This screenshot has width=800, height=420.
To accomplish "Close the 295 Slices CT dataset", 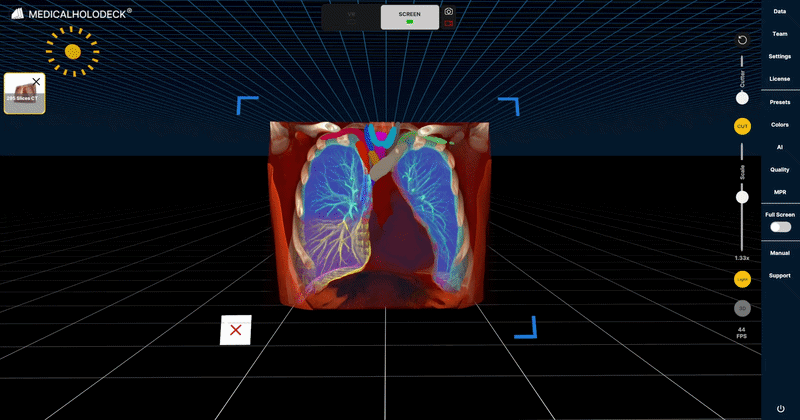I will pyautogui.click(x=36, y=82).
